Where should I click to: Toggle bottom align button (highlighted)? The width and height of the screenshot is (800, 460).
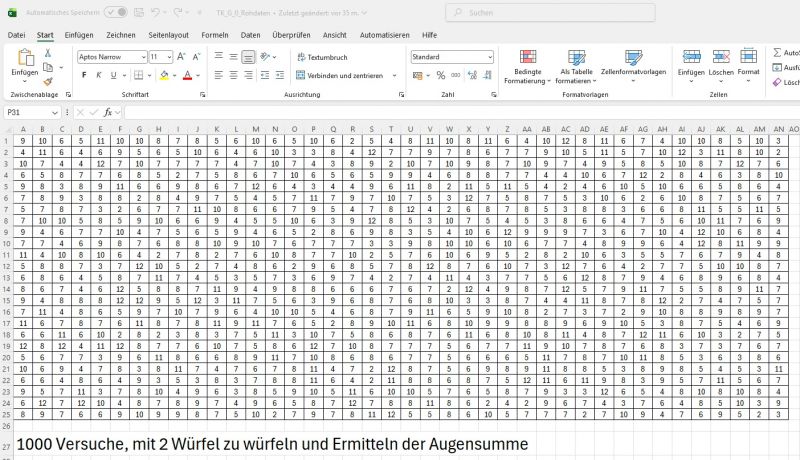click(248, 57)
